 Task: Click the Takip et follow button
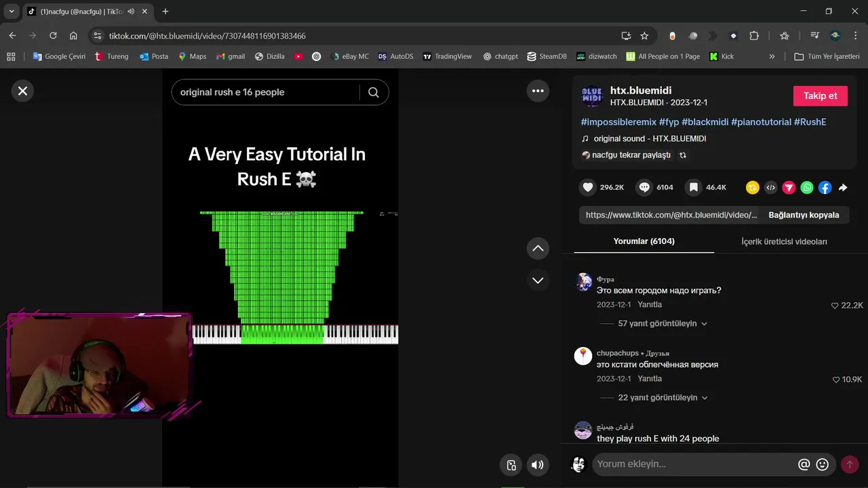pyautogui.click(x=821, y=96)
